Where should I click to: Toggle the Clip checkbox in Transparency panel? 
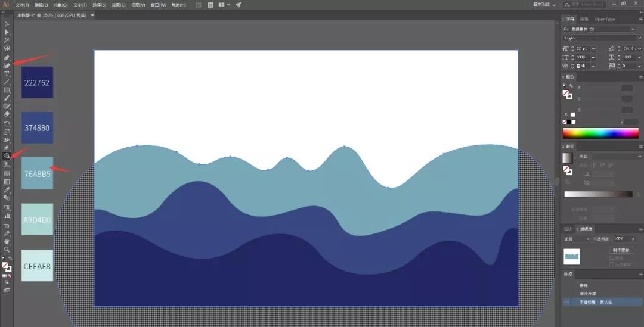point(612,258)
